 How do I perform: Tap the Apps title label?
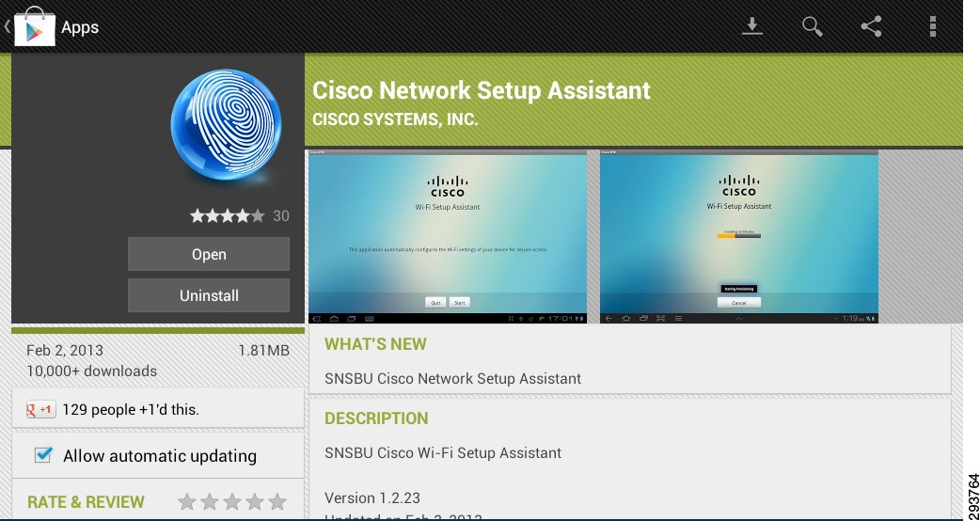(x=80, y=27)
